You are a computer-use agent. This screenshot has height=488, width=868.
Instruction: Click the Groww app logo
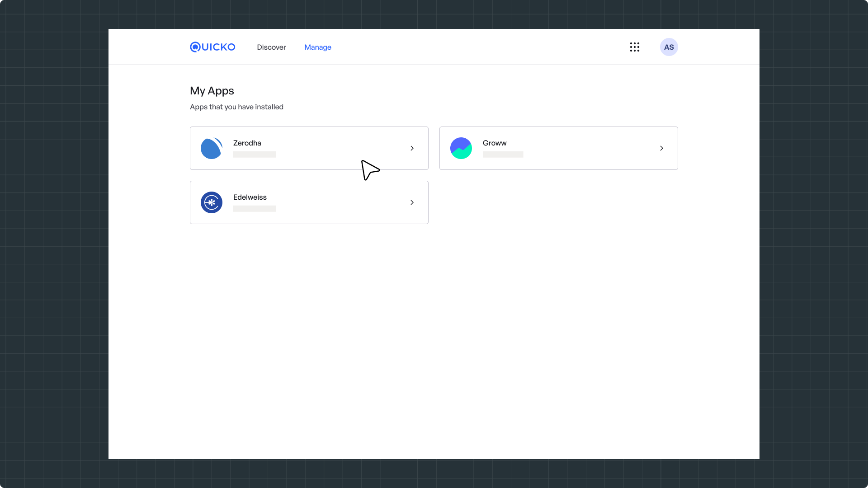(x=461, y=148)
